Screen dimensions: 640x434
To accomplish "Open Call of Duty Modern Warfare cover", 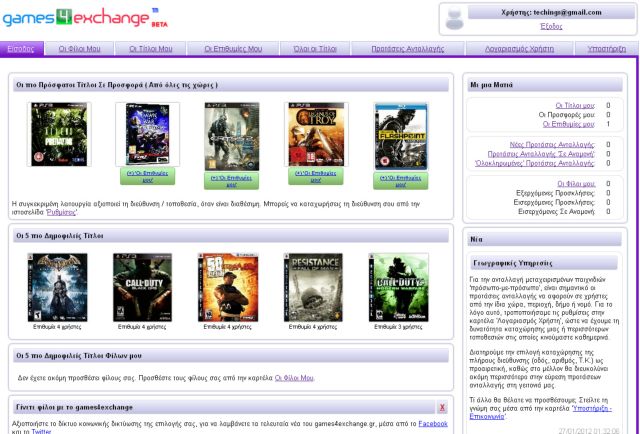I will (399, 287).
